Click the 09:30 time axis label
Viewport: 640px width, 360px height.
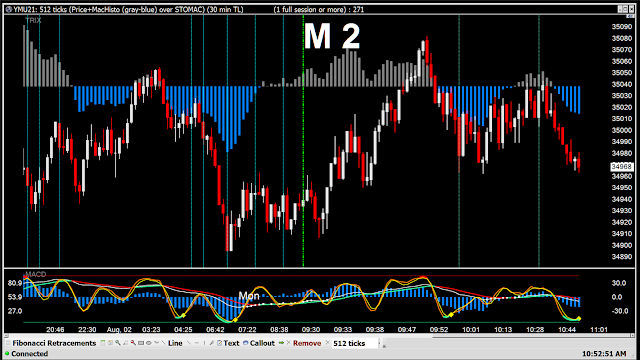pyautogui.click(x=311, y=329)
